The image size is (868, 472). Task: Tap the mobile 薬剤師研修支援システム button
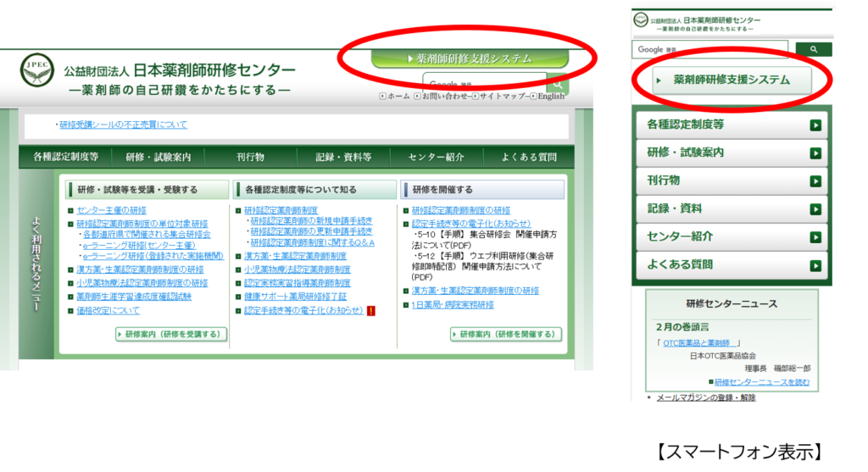(x=732, y=81)
